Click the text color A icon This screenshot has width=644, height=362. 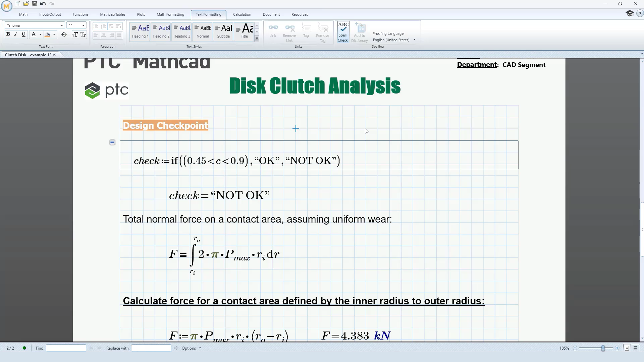34,34
